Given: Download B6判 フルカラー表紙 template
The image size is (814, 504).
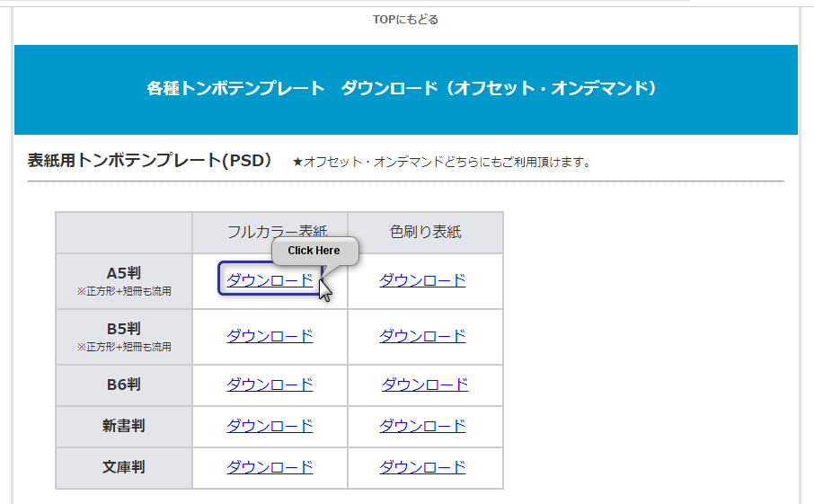Looking at the screenshot, I should tap(270, 385).
